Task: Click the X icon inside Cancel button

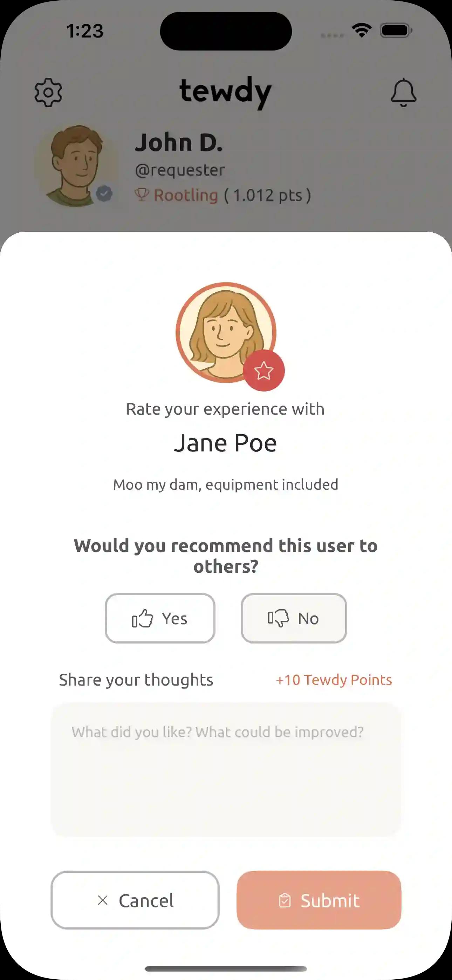Action: point(102,900)
